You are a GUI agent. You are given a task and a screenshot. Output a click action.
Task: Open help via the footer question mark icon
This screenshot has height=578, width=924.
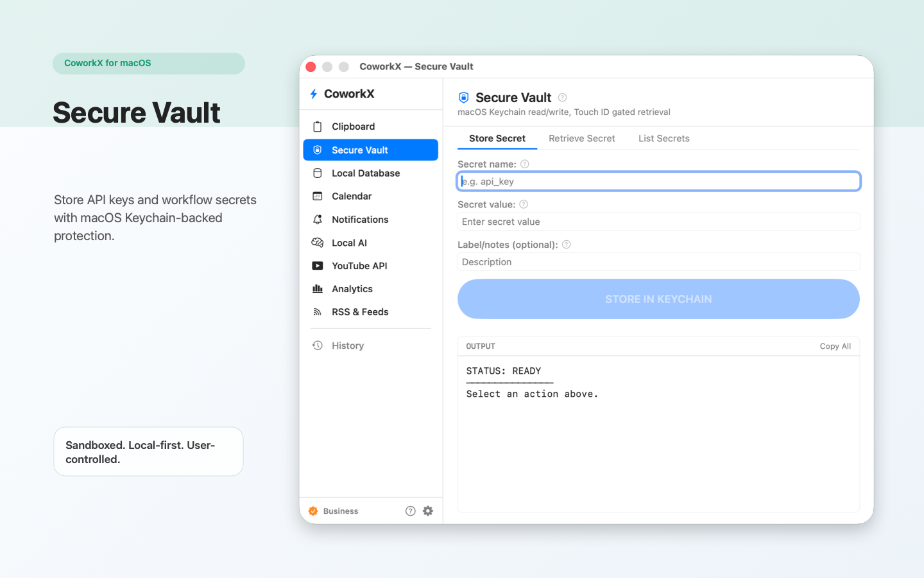pyautogui.click(x=411, y=511)
